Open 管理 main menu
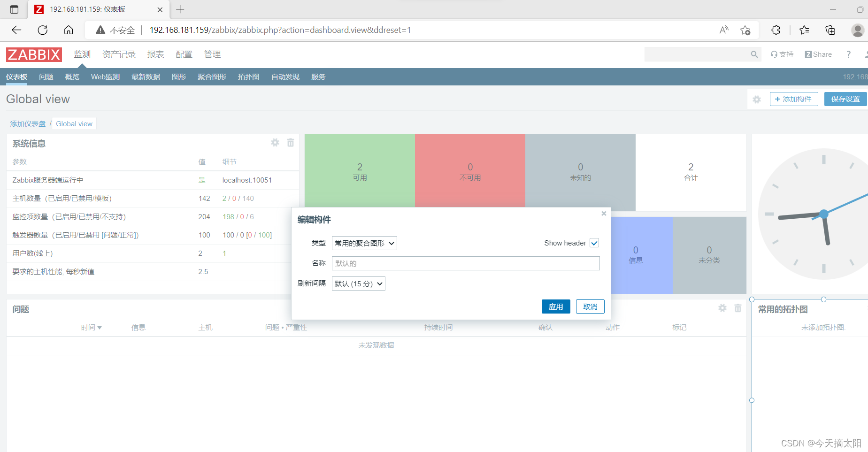Viewport: 868px width, 452px height. 212,54
